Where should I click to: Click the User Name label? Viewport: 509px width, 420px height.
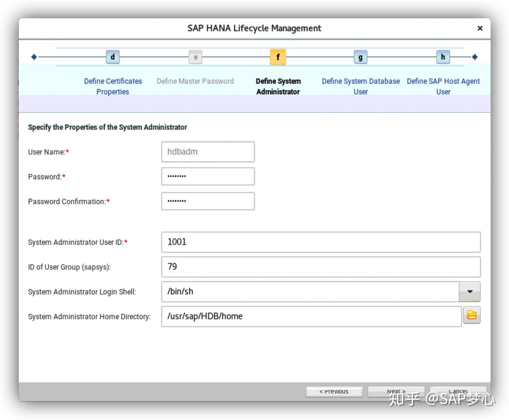tap(48, 152)
